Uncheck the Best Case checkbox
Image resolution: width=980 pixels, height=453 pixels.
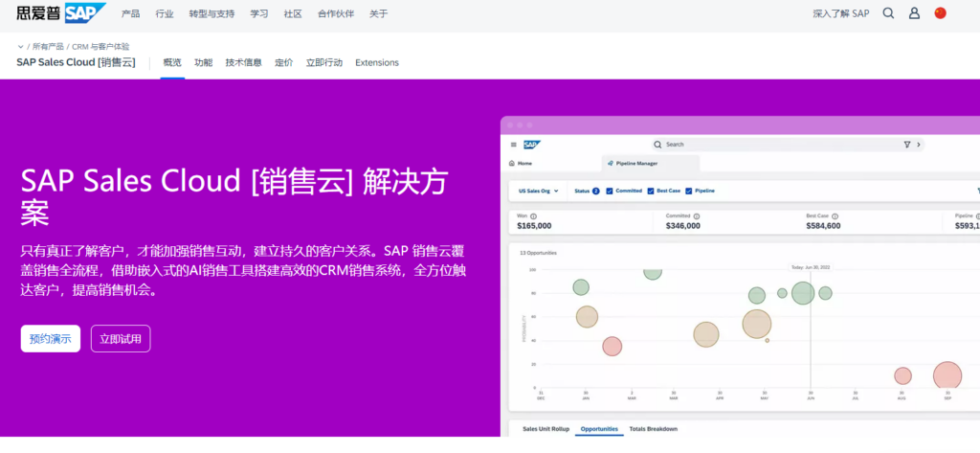point(651,191)
